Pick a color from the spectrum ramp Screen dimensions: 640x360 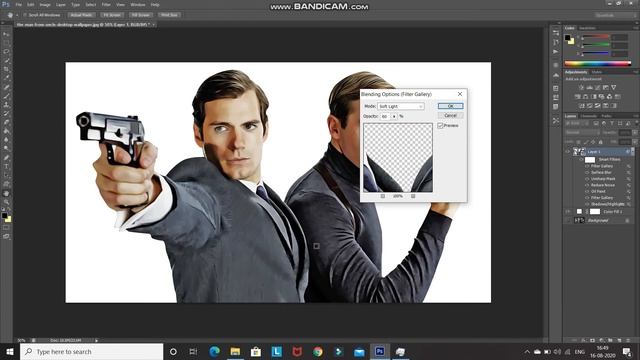[x=598, y=63]
